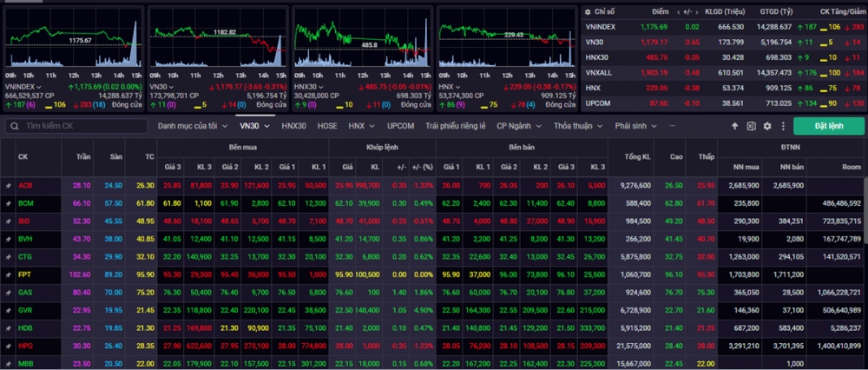The image size is (868, 370).
Task: Expand the CP Ngành dropdown
Action: [517, 126]
